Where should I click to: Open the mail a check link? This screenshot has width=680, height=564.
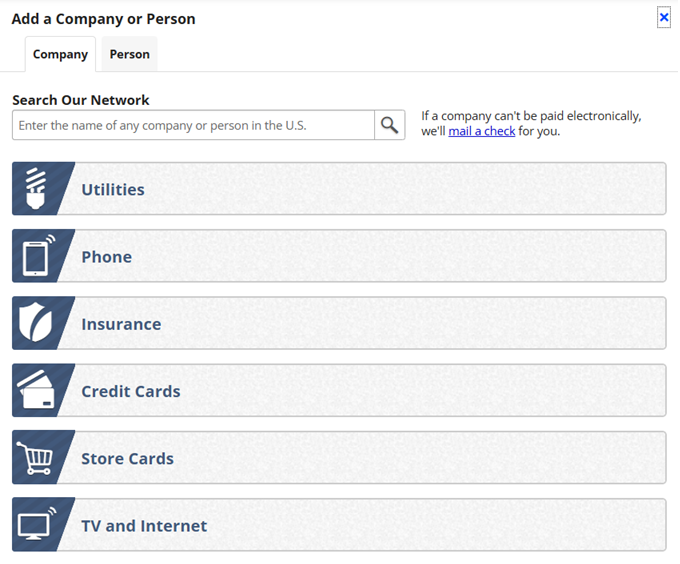coord(481,131)
